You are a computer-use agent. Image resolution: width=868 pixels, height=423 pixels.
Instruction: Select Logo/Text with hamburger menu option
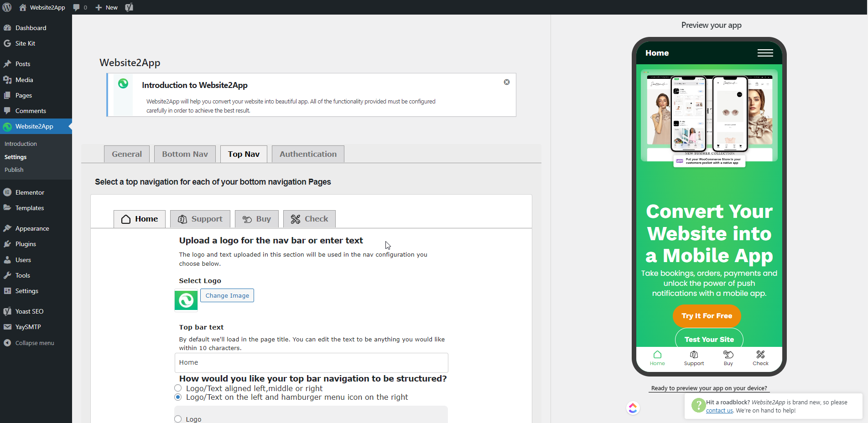(x=178, y=397)
